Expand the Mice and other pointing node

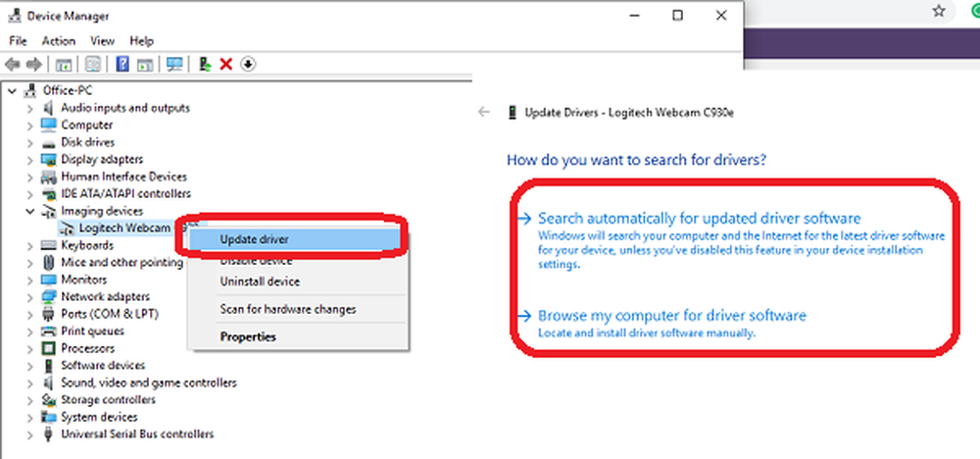(x=30, y=263)
